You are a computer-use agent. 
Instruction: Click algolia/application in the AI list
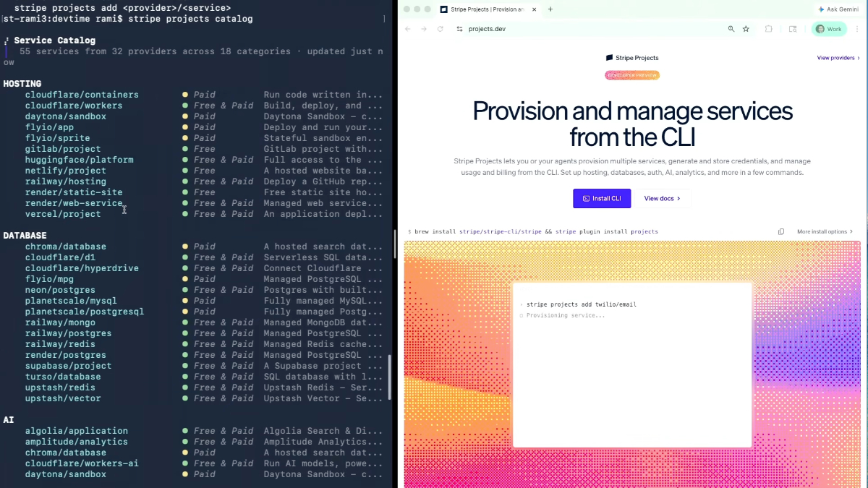click(x=77, y=431)
